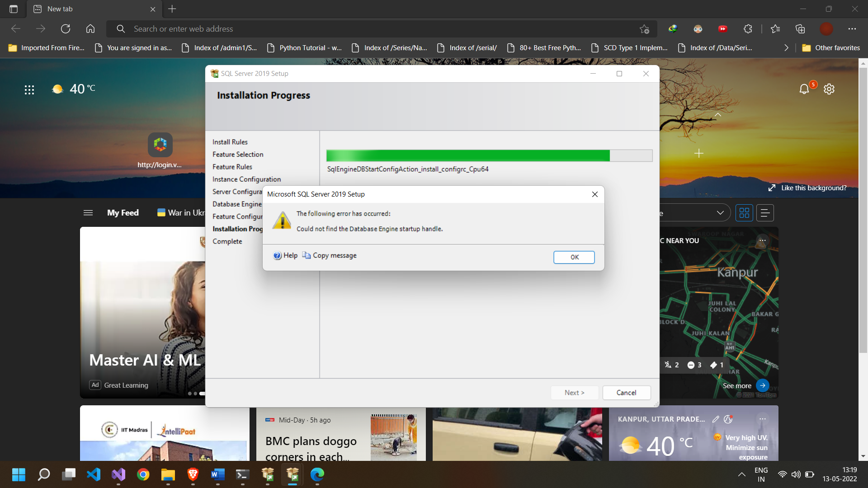Click inside the search or address bar
This screenshot has width=868, height=488.
point(316,28)
